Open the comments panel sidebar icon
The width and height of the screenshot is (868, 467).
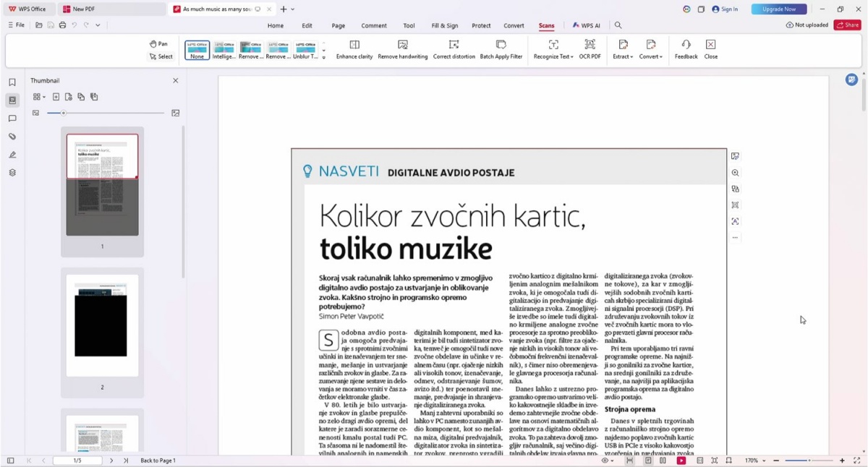12,119
